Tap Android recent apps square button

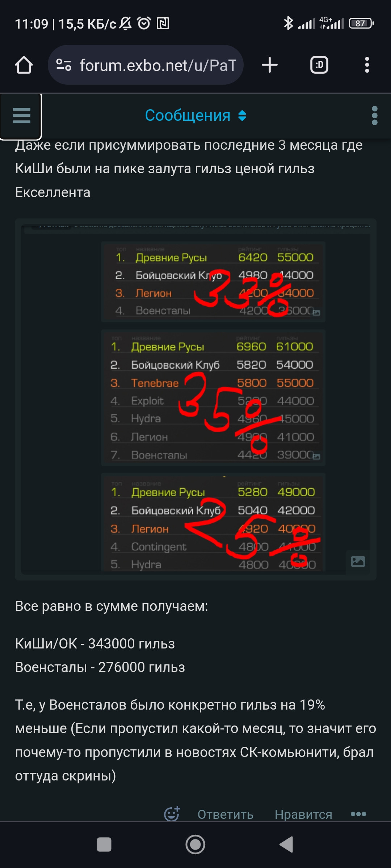click(104, 845)
